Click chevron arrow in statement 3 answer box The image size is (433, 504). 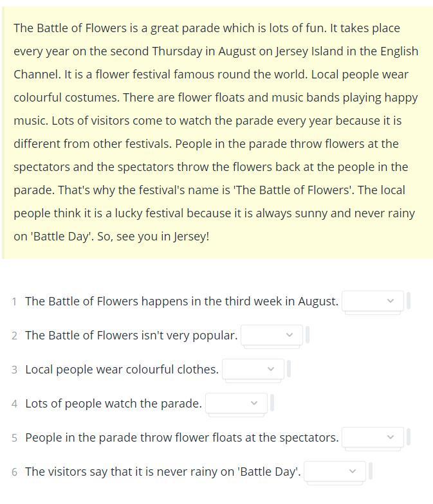[x=271, y=369]
